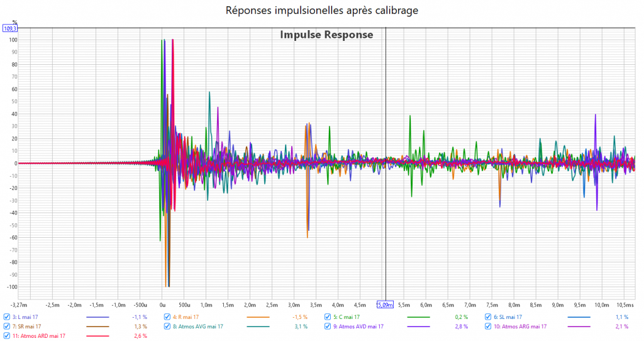This screenshot has height=341, width=644.
Task: Disable the 6: SL mai 17 checkbox
Action: pyautogui.click(x=488, y=317)
